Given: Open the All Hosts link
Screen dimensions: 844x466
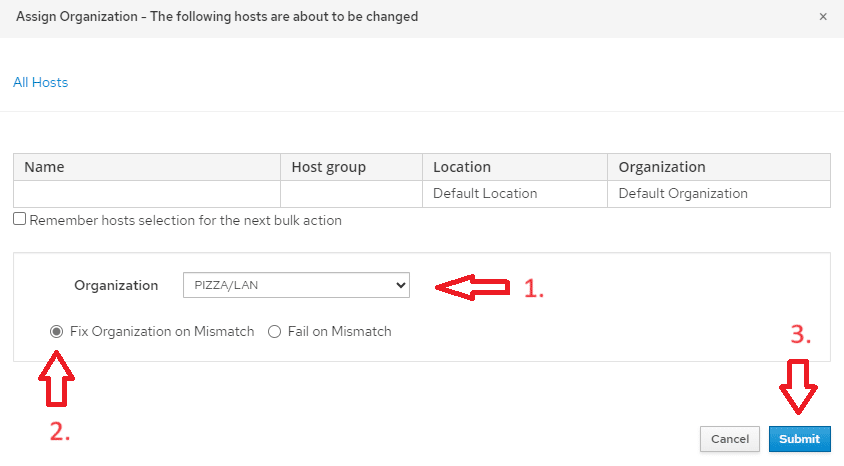Looking at the screenshot, I should [40, 82].
